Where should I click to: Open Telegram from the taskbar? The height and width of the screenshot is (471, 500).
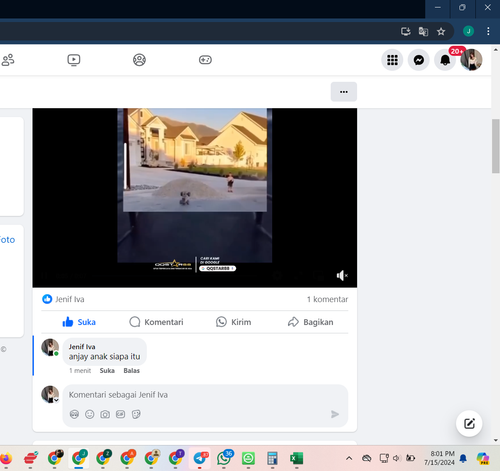pos(200,459)
